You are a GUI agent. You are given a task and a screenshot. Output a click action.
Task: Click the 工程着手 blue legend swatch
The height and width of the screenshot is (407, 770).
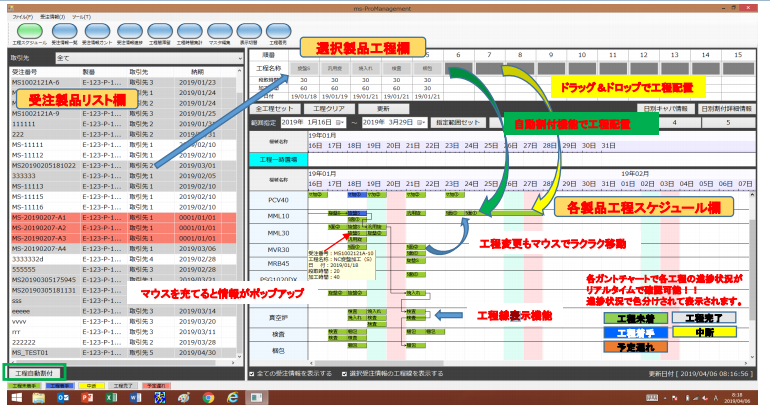tap(59, 386)
